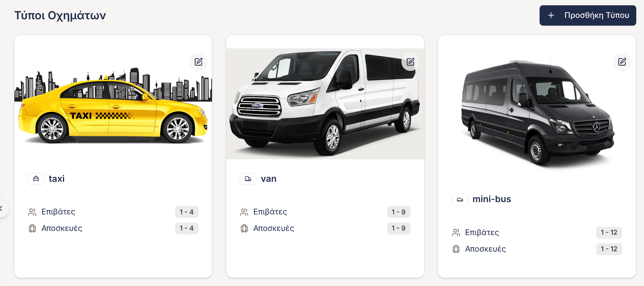The width and height of the screenshot is (644, 286).
Task: Open the black mini-bus image
Action: tap(537, 112)
